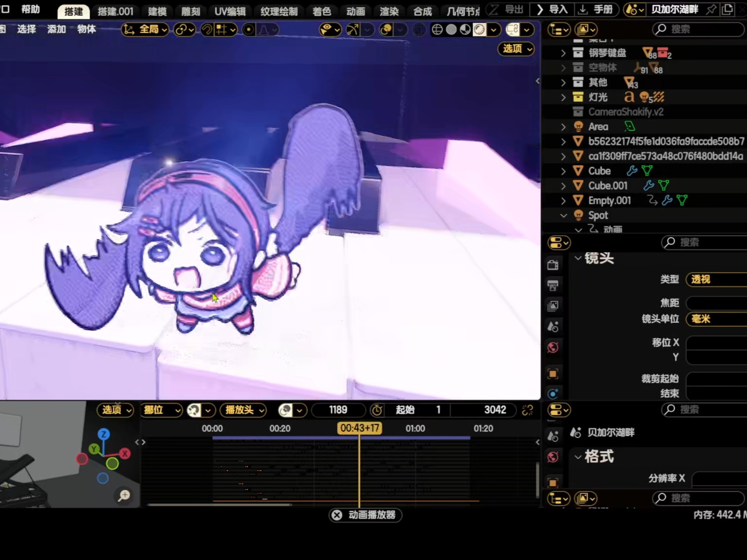Switch to the 动画 workspace tab
Screen dimensions: 747x560
(356, 12)
